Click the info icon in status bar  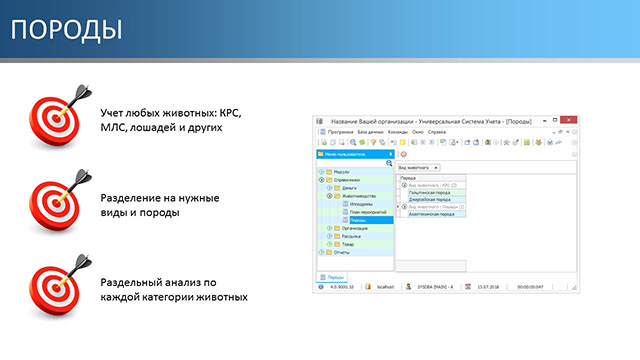click(x=321, y=287)
